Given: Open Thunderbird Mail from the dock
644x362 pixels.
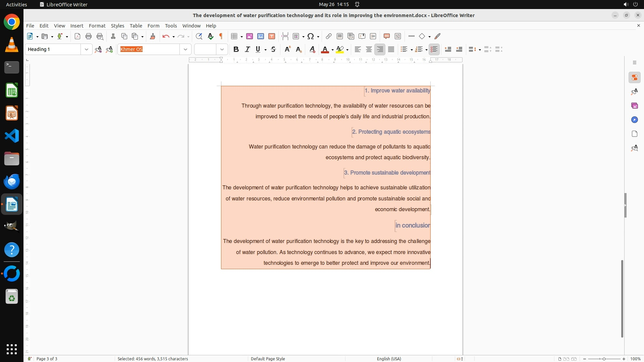Looking at the screenshot, I should click(12, 181).
